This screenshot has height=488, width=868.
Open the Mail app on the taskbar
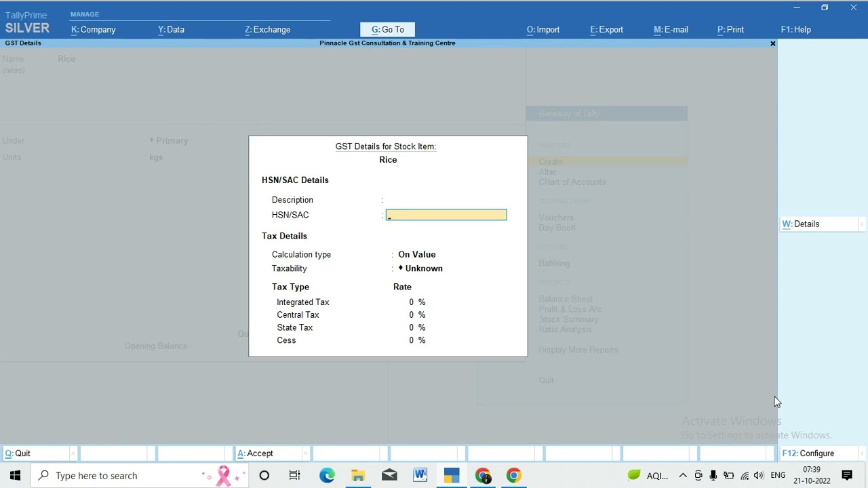point(389,476)
